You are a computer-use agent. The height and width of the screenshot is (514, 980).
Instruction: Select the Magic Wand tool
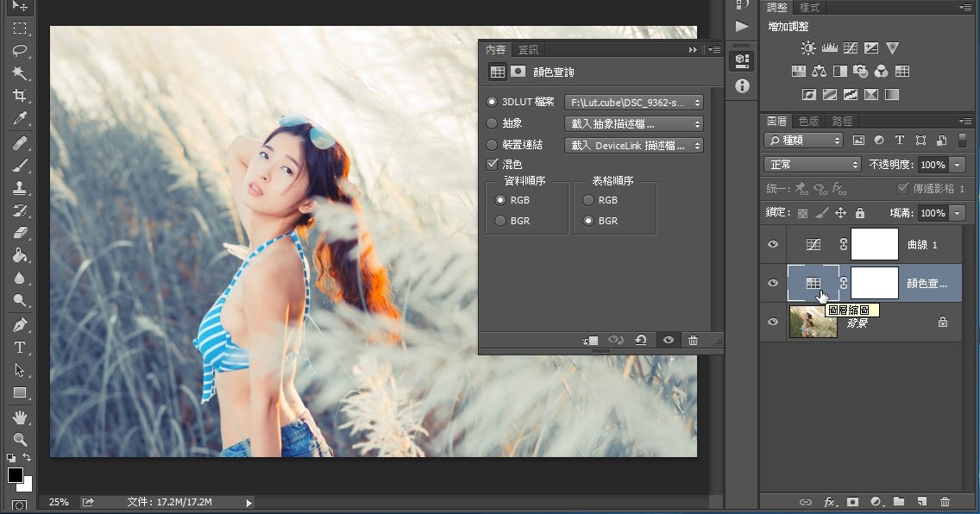click(20, 73)
